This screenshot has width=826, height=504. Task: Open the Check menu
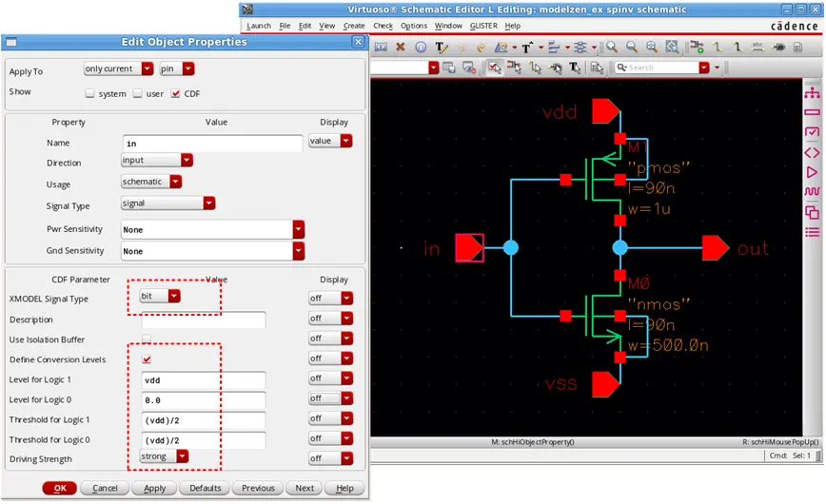[x=383, y=26]
